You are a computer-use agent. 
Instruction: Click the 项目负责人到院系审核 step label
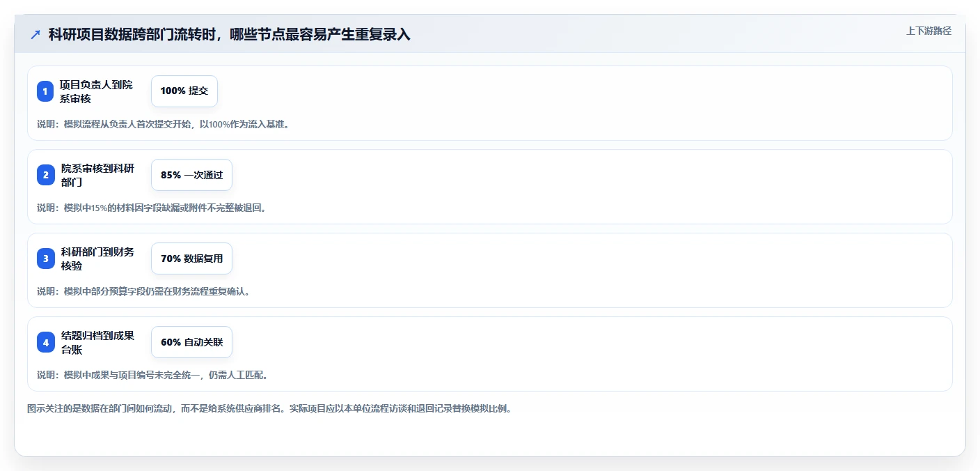[96, 91]
